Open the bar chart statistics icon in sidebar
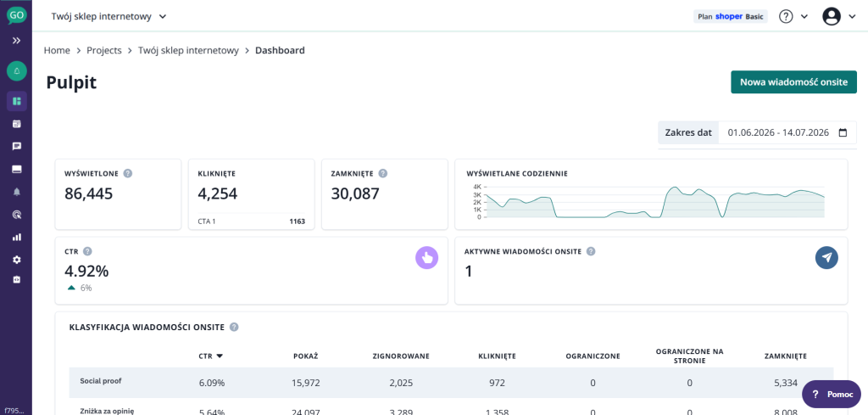Image resolution: width=868 pixels, height=415 pixels. 17,237
